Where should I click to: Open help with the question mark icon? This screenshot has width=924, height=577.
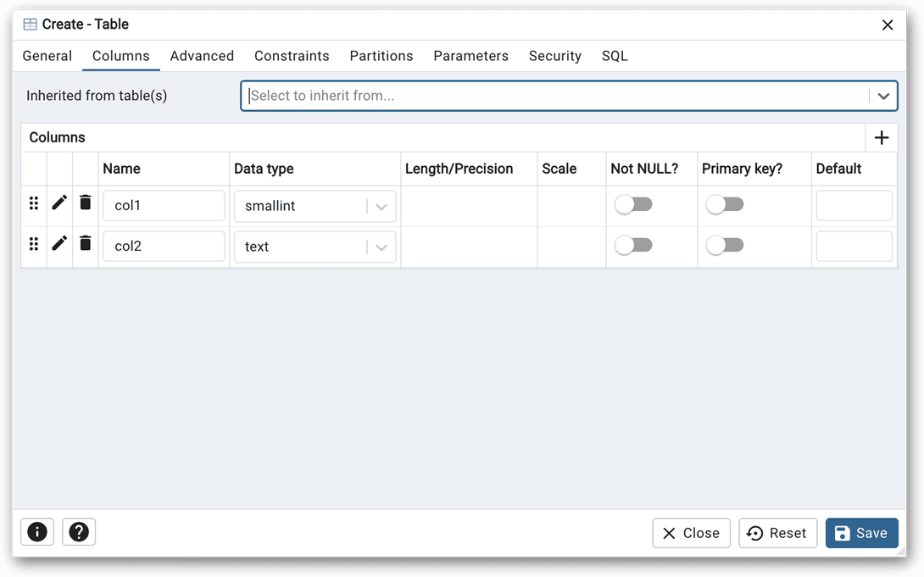(78, 532)
